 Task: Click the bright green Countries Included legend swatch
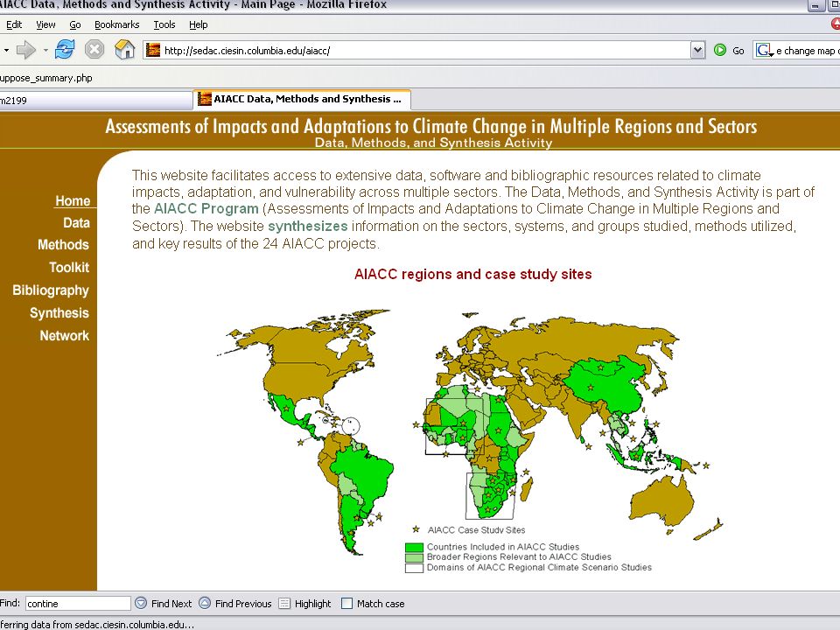point(414,548)
